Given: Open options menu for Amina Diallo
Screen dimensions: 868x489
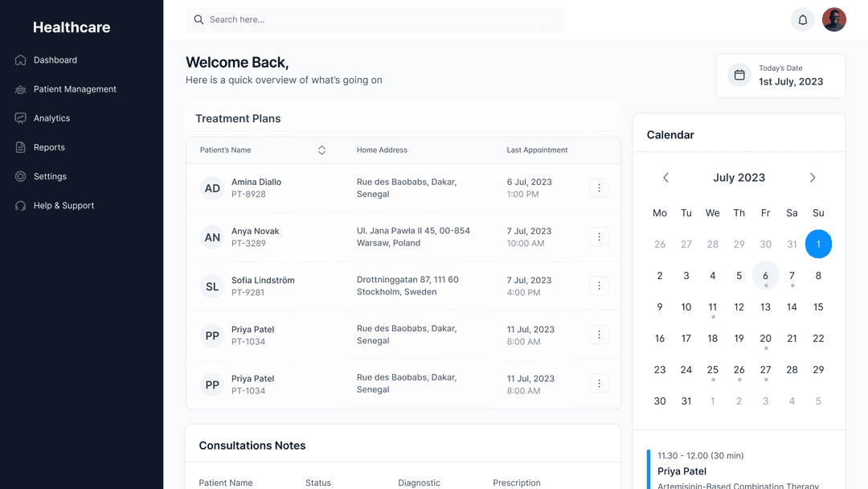Looking at the screenshot, I should 599,188.
